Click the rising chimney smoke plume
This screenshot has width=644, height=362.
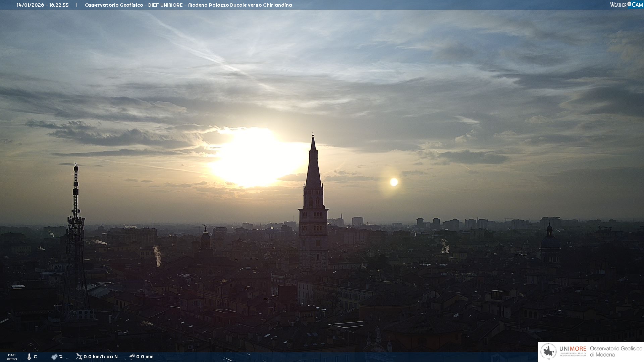tap(157, 255)
